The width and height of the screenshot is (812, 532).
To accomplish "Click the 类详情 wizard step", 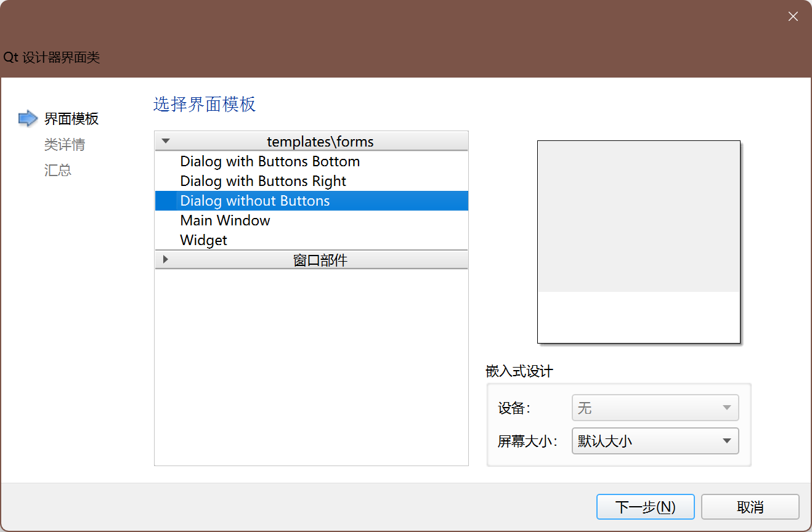I will coord(65,145).
